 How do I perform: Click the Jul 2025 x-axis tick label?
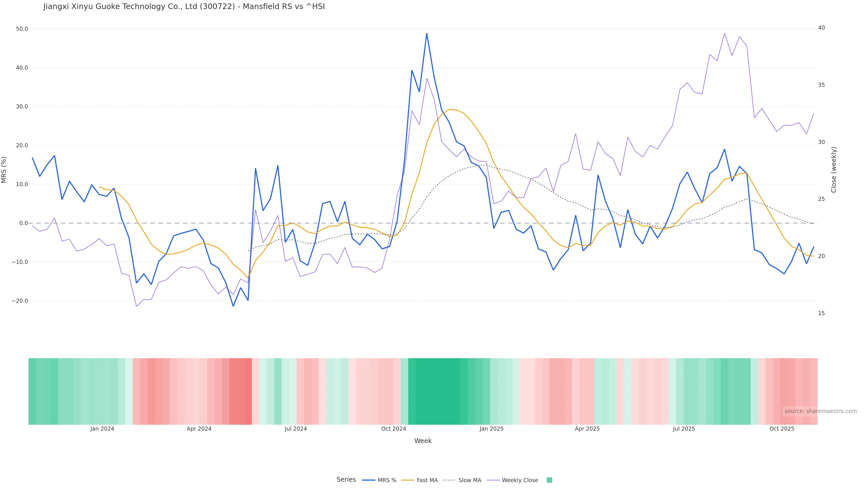point(684,429)
